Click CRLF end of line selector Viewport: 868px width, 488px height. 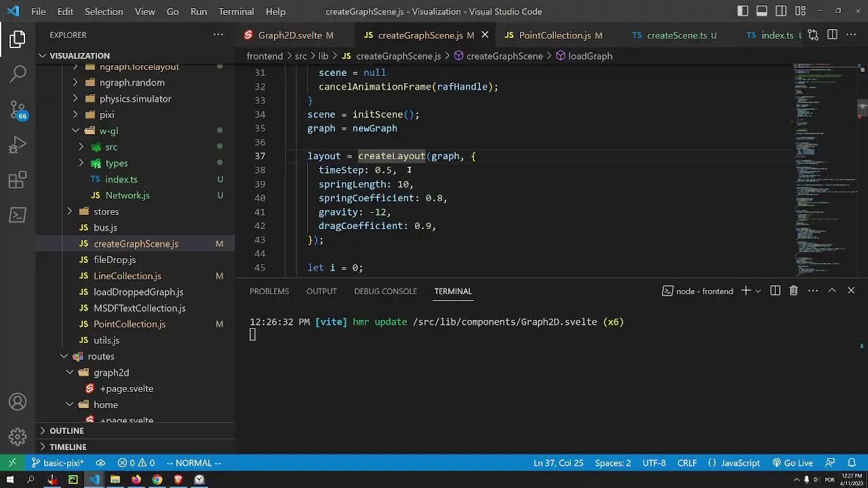(x=687, y=463)
